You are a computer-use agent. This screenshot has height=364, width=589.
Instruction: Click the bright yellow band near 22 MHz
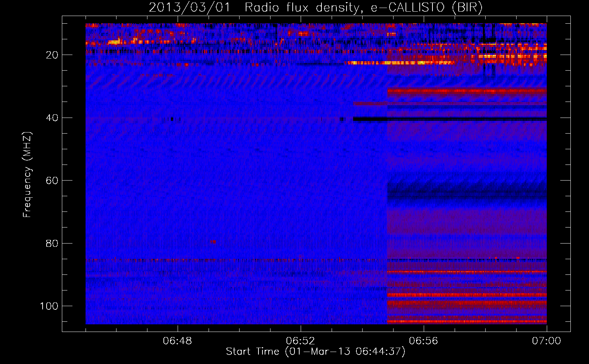(399, 63)
